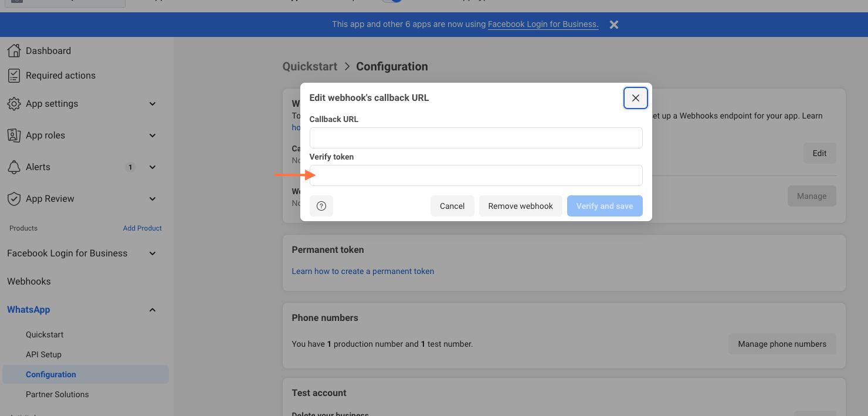This screenshot has width=868, height=416.
Task: Click the Cancel button in dialog
Action: 452,206
